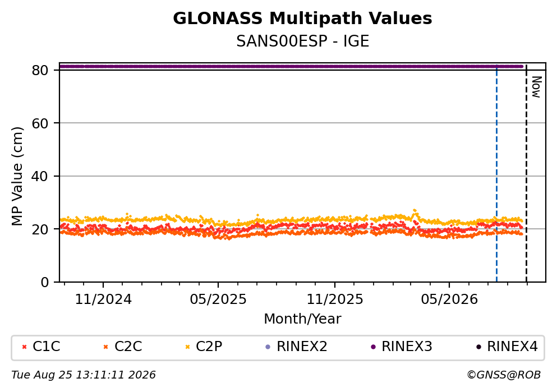Select the C2P legend label

[209, 347]
